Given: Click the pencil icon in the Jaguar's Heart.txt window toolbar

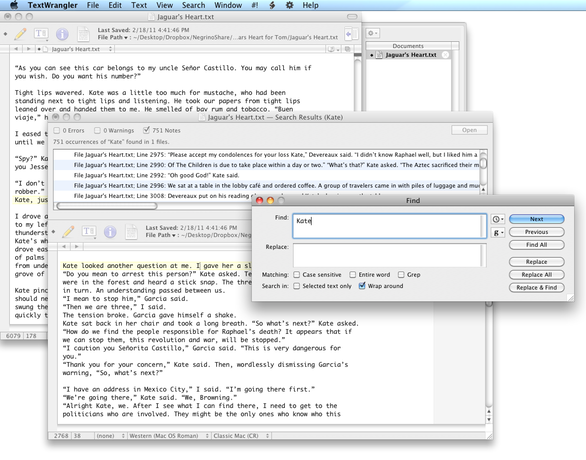Looking at the screenshot, I should point(20,34).
